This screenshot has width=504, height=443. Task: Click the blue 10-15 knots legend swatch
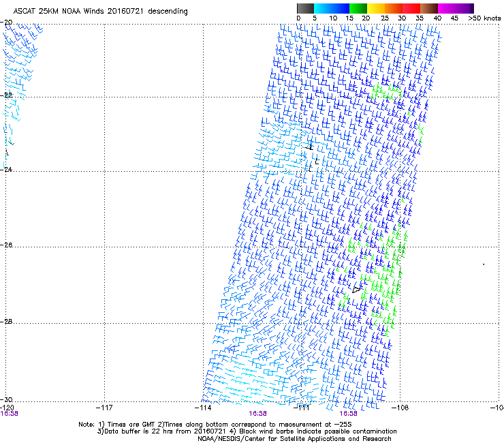click(341, 8)
